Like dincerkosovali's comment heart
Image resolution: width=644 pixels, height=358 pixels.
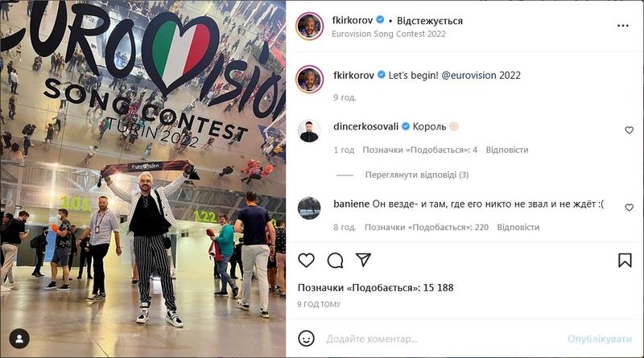pos(629,130)
